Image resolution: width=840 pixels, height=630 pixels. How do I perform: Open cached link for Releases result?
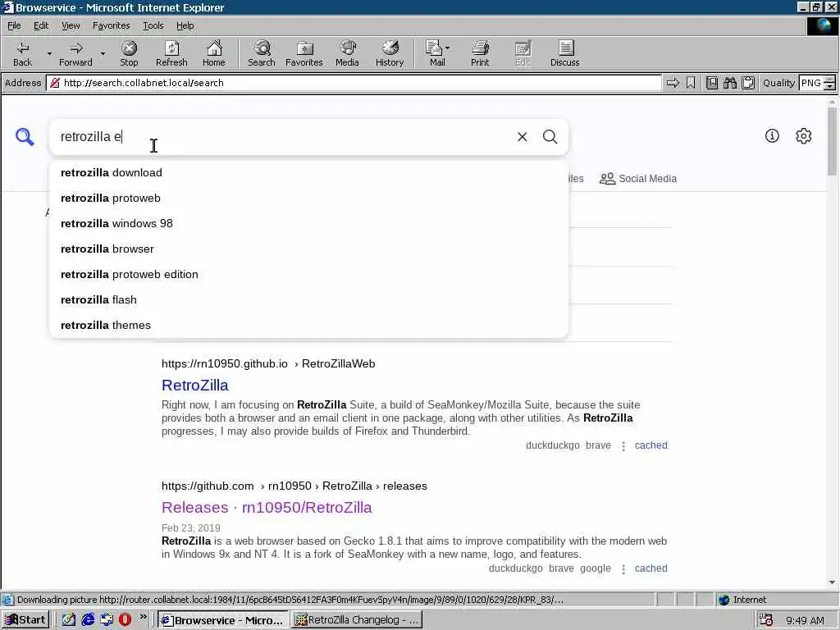(x=651, y=568)
